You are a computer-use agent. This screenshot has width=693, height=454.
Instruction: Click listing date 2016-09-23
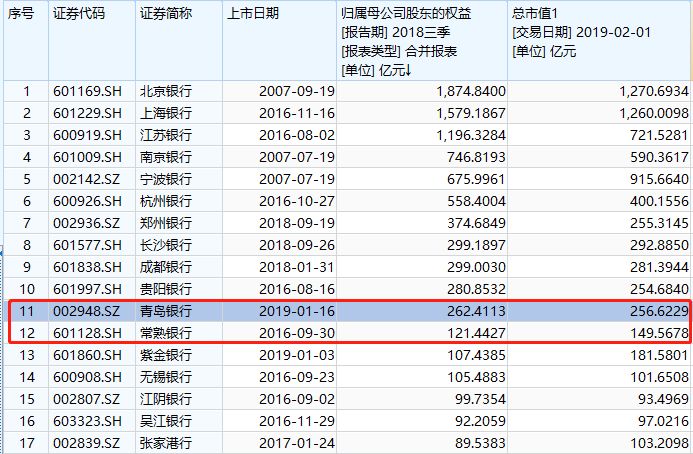[297, 377]
